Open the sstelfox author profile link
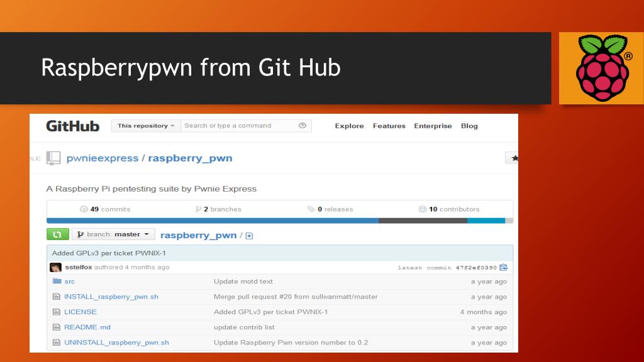644x362 pixels. (79, 267)
